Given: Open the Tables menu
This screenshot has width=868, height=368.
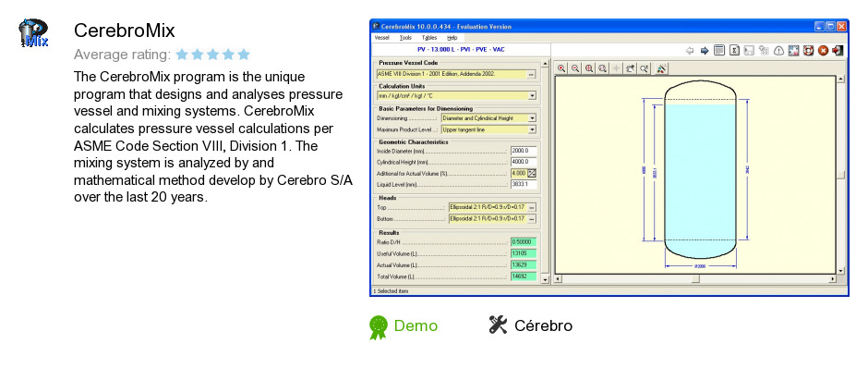Looking at the screenshot, I should click(429, 38).
